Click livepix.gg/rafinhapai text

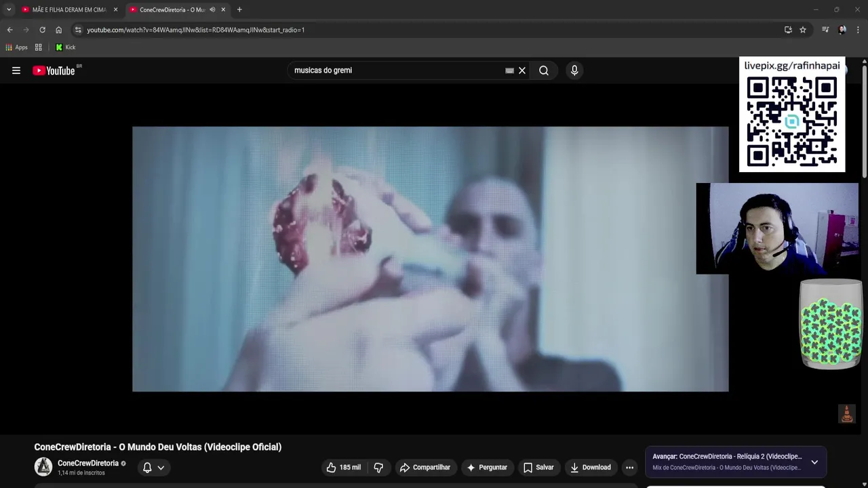pyautogui.click(x=792, y=66)
